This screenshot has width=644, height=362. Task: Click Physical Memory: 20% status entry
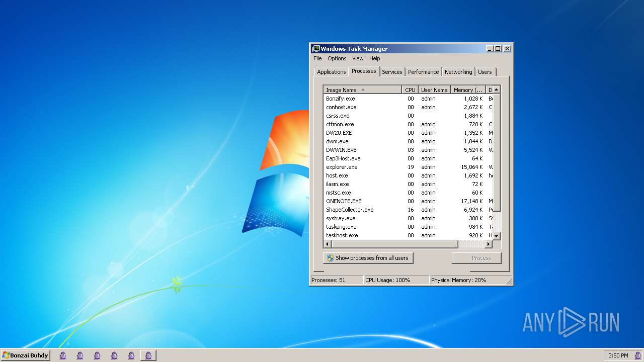tap(467, 280)
